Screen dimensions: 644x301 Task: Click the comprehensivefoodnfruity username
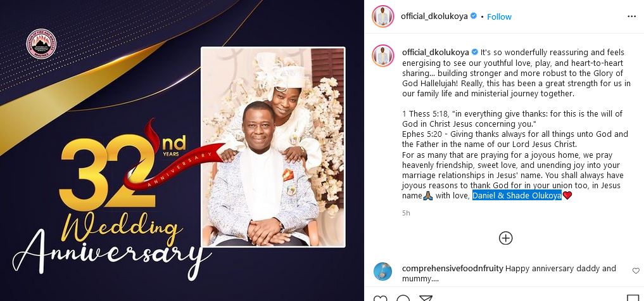(453, 269)
